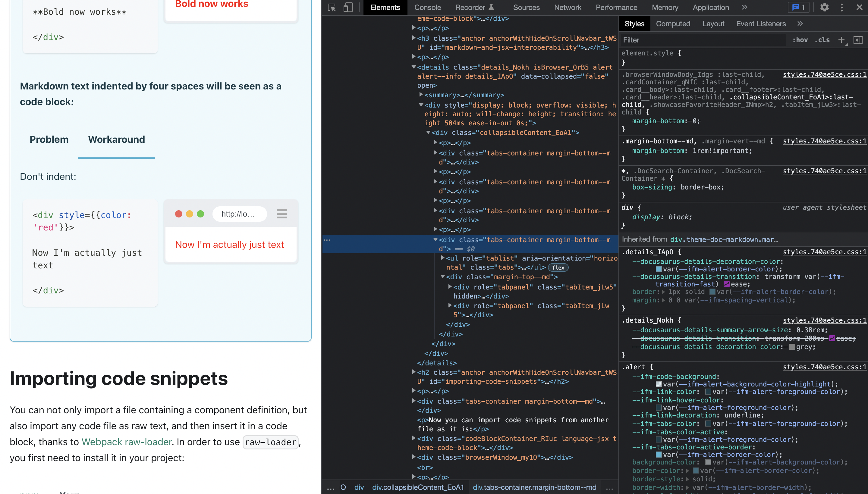Expand the ul role tablist node
The width and height of the screenshot is (868, 494).
(443, 258)
